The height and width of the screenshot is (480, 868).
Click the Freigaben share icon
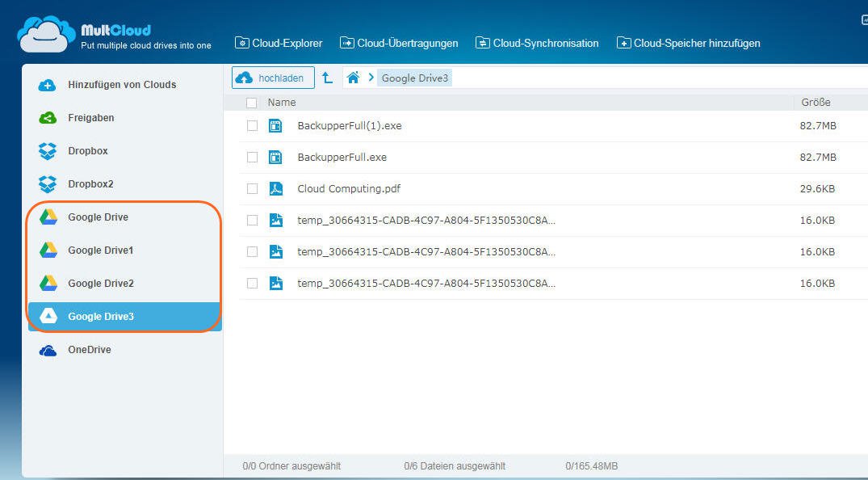48,118
